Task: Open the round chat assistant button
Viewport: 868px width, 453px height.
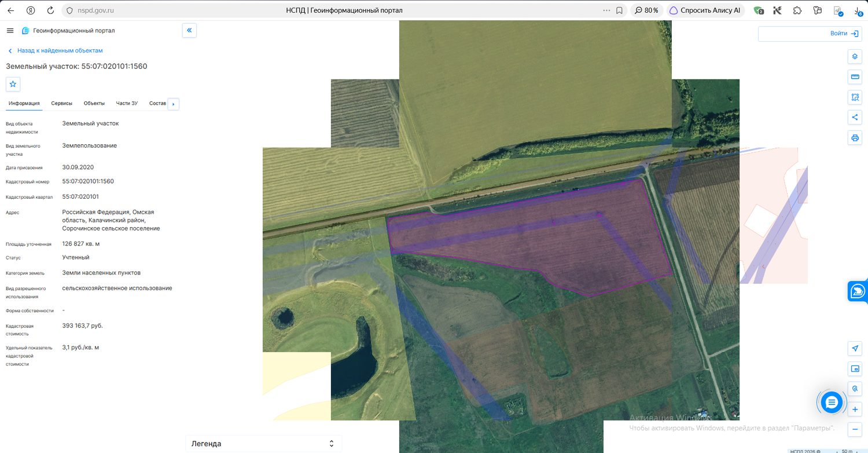Action: point(832,402)
